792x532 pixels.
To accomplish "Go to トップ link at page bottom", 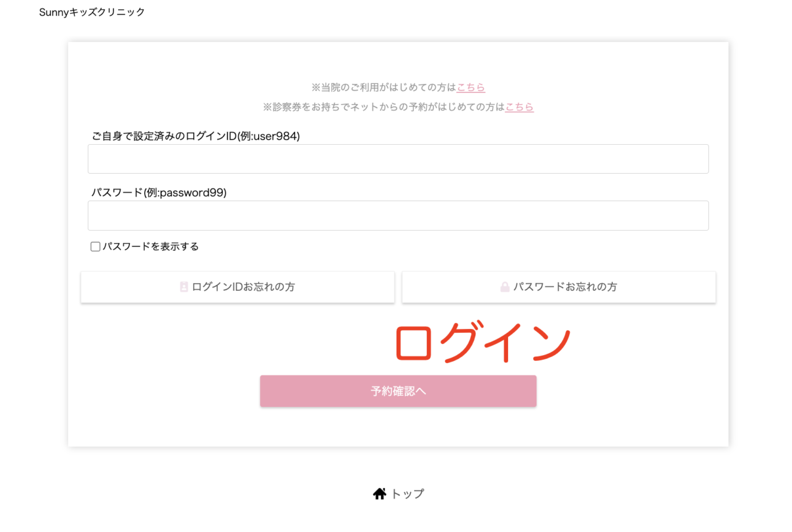I will 407,494.
